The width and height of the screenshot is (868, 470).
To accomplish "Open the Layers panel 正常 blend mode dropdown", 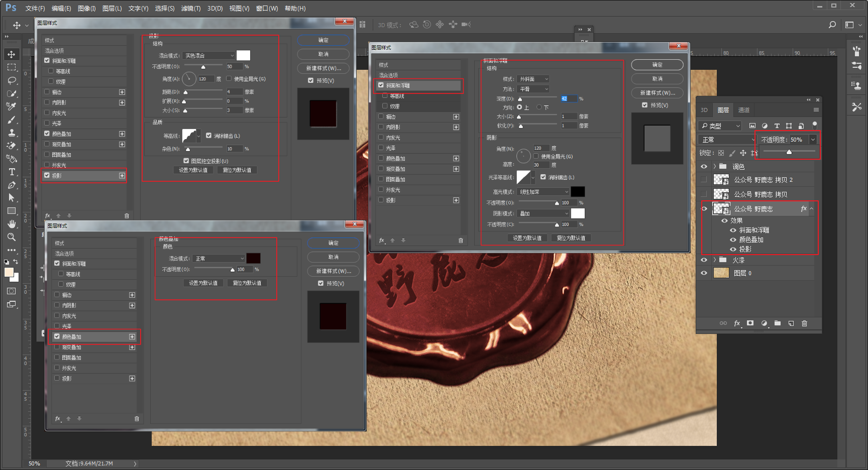I will [727, 140].
